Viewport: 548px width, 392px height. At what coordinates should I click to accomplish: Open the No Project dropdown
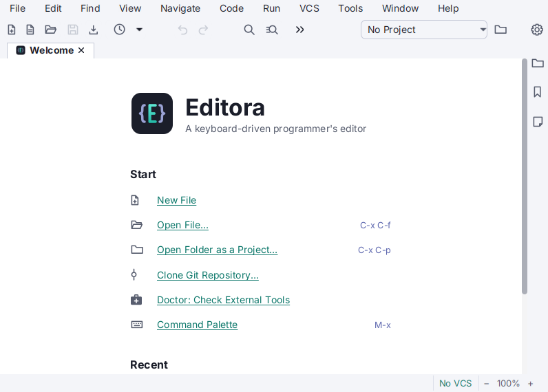pyautogui.click(x=424, y=30)
